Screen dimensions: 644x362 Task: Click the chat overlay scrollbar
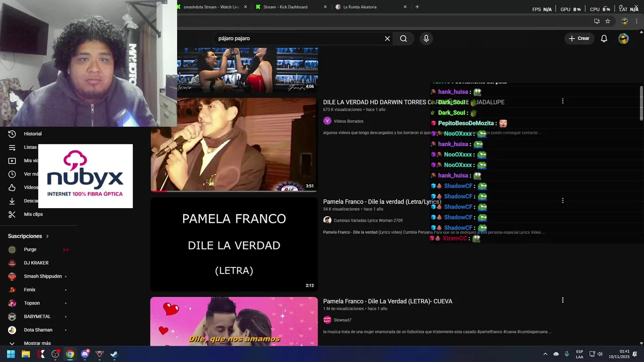[x=641, y=103]
